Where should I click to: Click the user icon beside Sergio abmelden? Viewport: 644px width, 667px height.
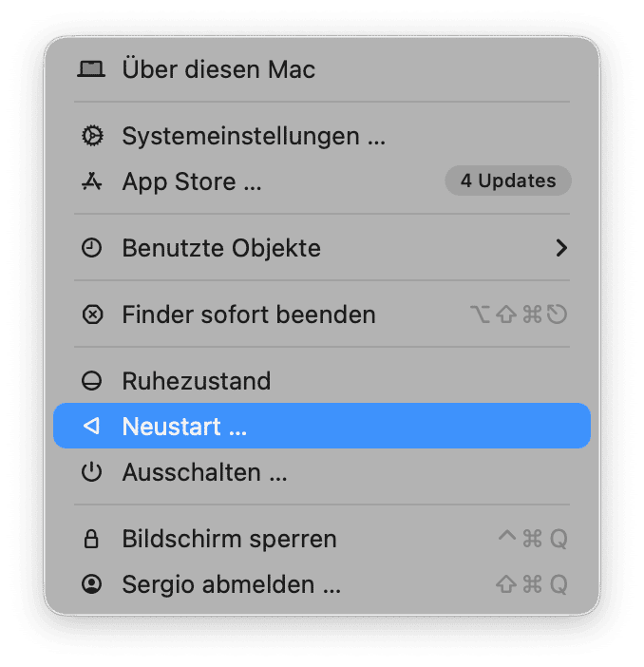(x=91, y=584)
